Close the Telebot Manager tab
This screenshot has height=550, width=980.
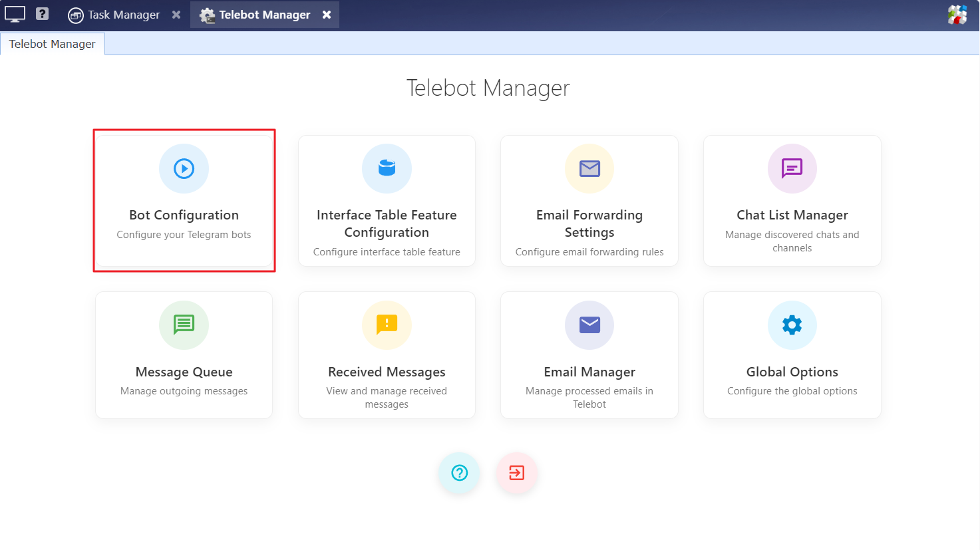[327, 15]
